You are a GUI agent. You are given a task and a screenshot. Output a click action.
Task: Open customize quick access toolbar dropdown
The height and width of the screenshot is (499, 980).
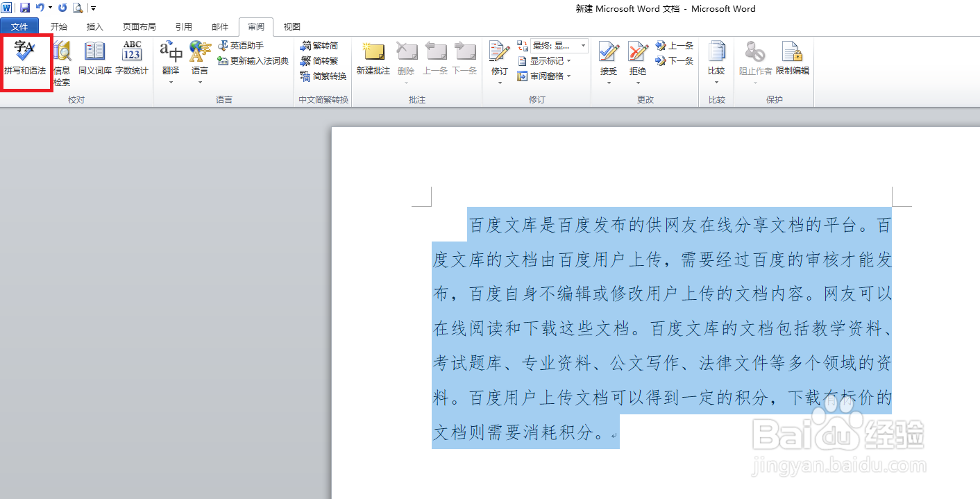coord(94,8)
